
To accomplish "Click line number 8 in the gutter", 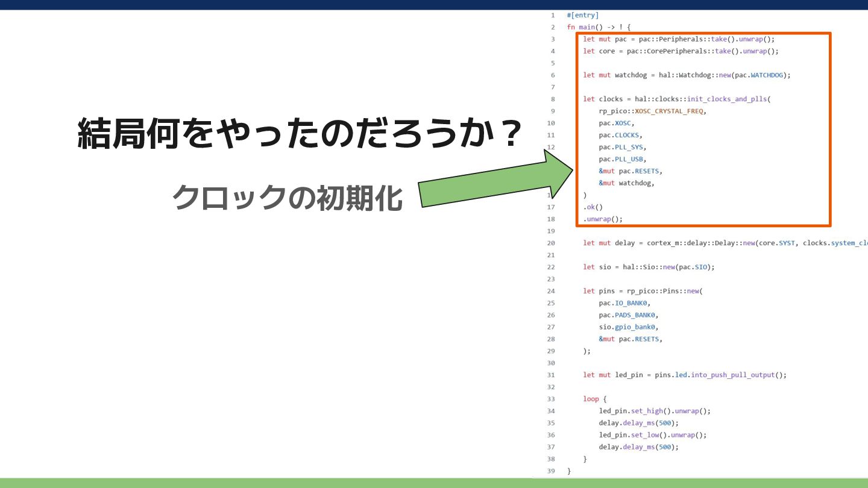I will click(553, 99).
